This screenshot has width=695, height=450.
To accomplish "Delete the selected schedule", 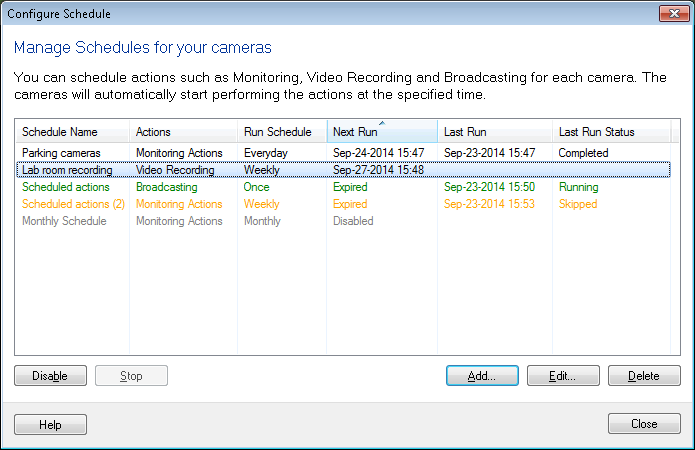I will (644, 376).
